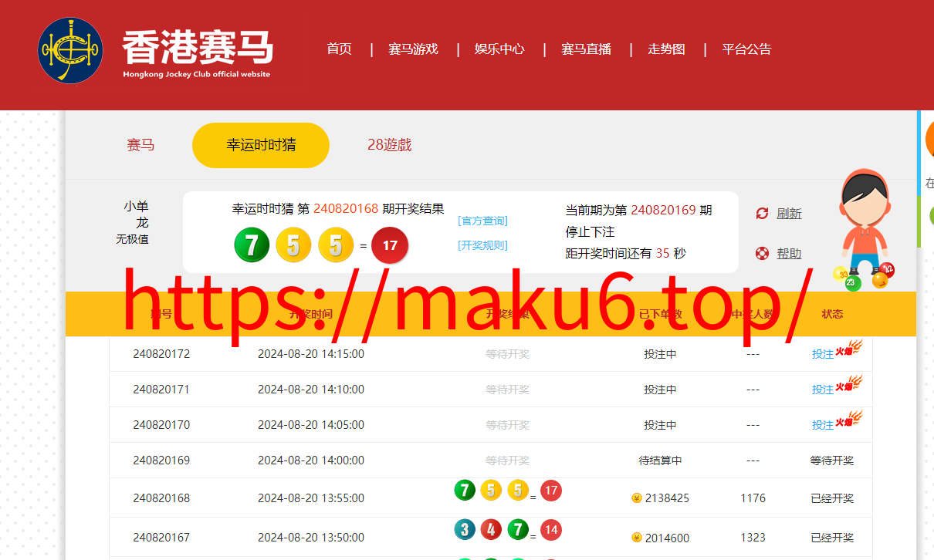Viewport: 934px width, 560px height.
Task: Click the 火爆 flame icon in row 240820170
Action: (848, 420)
